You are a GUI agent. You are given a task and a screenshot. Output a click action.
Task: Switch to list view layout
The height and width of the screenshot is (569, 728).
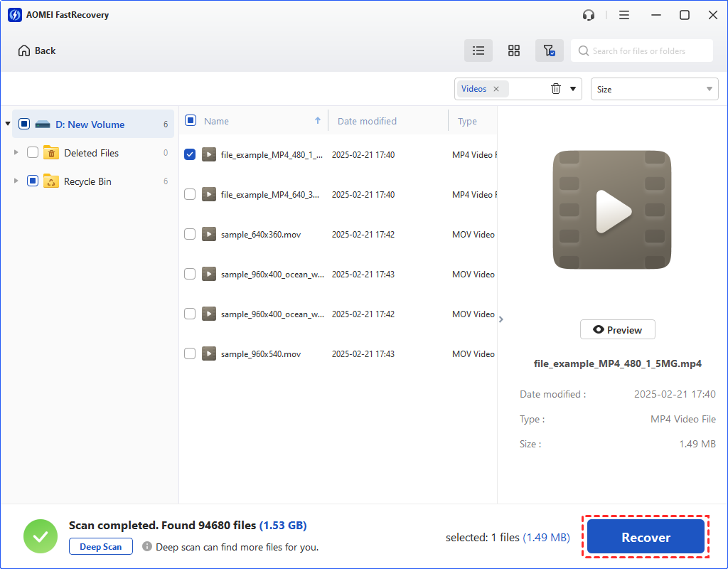[478, 50]
